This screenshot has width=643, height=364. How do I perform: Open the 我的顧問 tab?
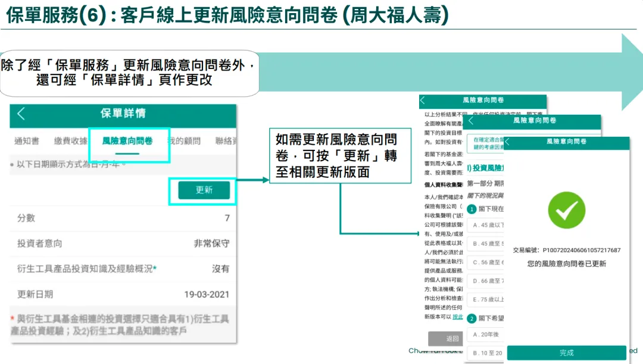tap(185, 141)
